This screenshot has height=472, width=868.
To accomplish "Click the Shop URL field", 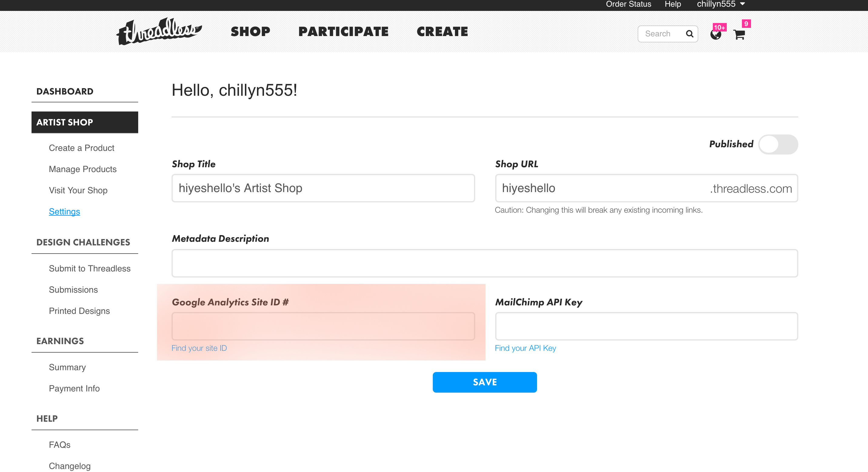I will [646, 188].
